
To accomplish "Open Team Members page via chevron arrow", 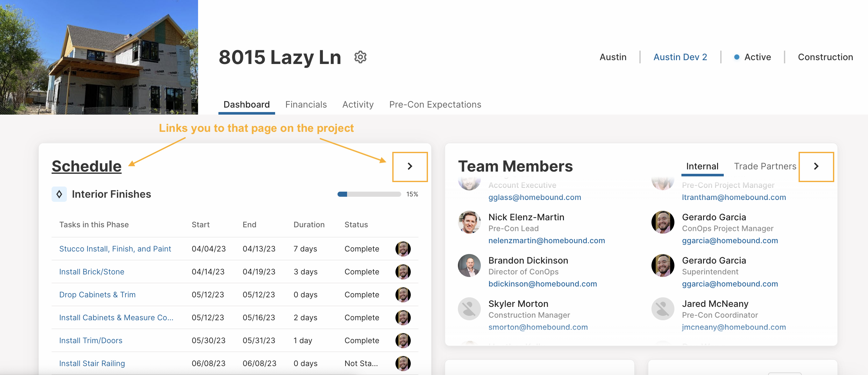I will click(x=816, y=166).
